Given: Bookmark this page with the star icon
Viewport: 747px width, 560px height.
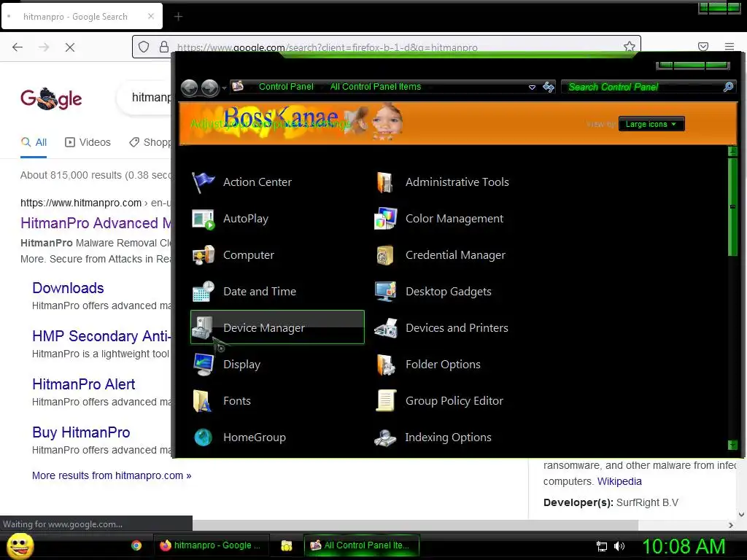Looking at the screenshot, I should point(630,47).
